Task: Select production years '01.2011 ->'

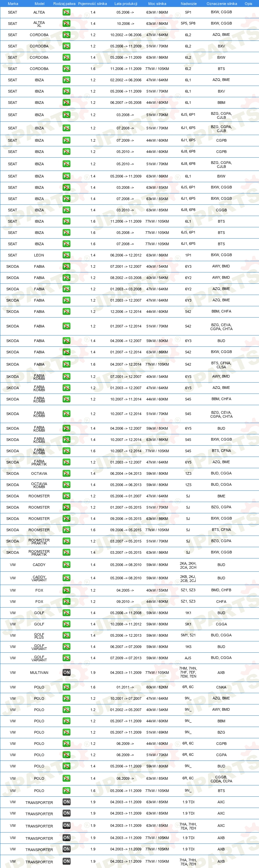Action: (125, 687)
